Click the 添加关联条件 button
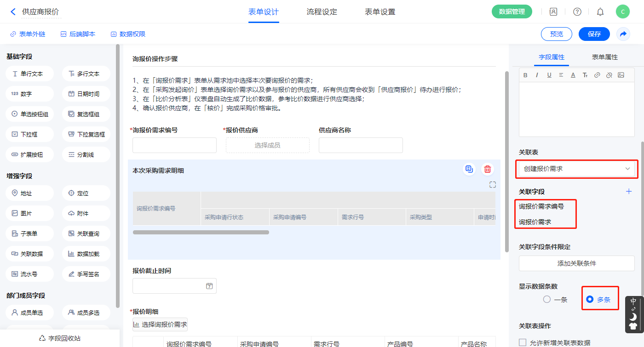The image size is (644, 347). tap(576, 263)
